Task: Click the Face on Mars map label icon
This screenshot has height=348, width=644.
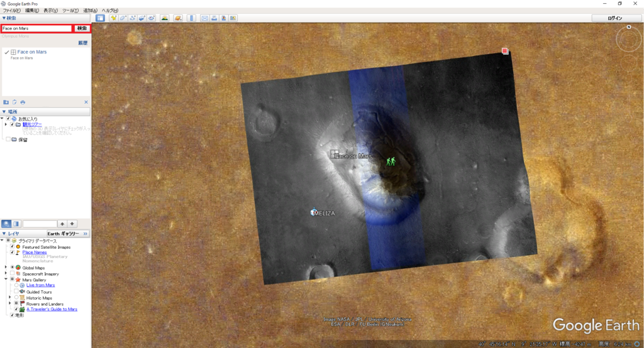Action: [x=335, y=154]
